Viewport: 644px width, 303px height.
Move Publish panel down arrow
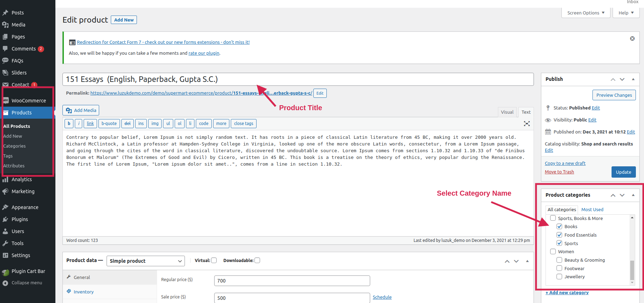pos(622,79)
